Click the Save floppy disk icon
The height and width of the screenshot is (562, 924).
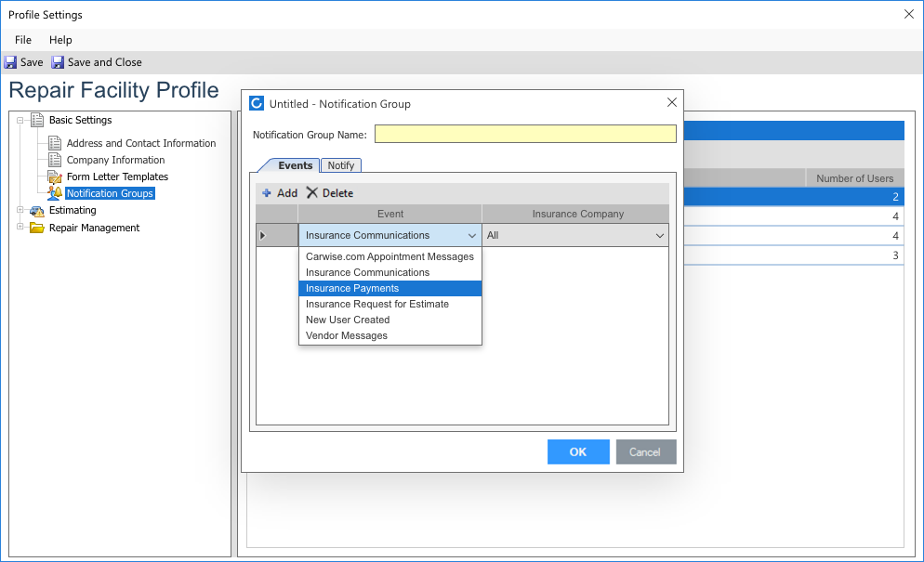(x=10, y=62)
